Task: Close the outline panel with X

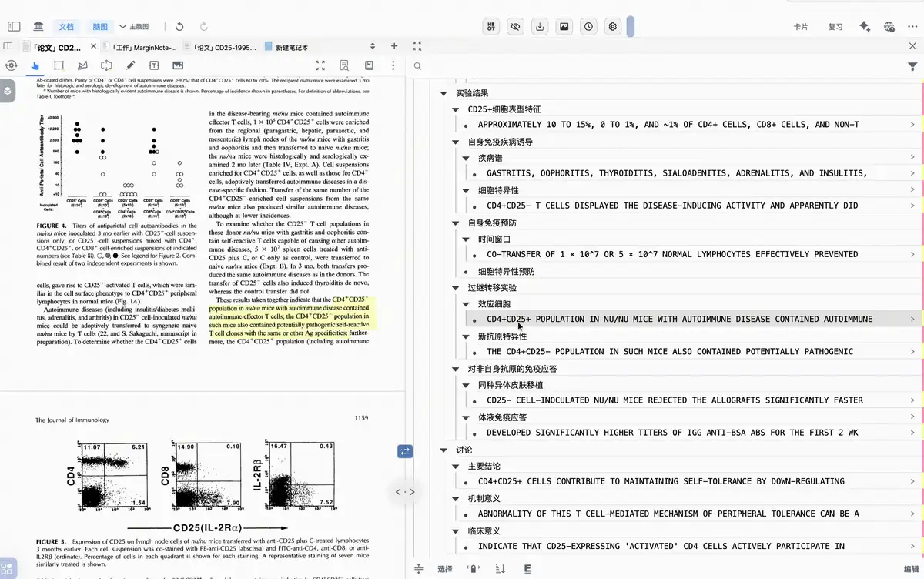Action: point(913,46)
